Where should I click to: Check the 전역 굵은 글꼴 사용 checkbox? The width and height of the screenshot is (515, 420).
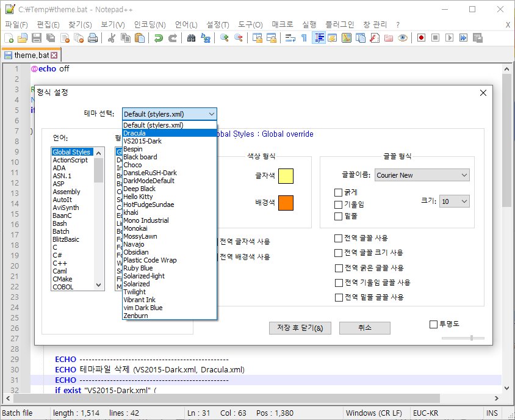[x=339, y=268]
